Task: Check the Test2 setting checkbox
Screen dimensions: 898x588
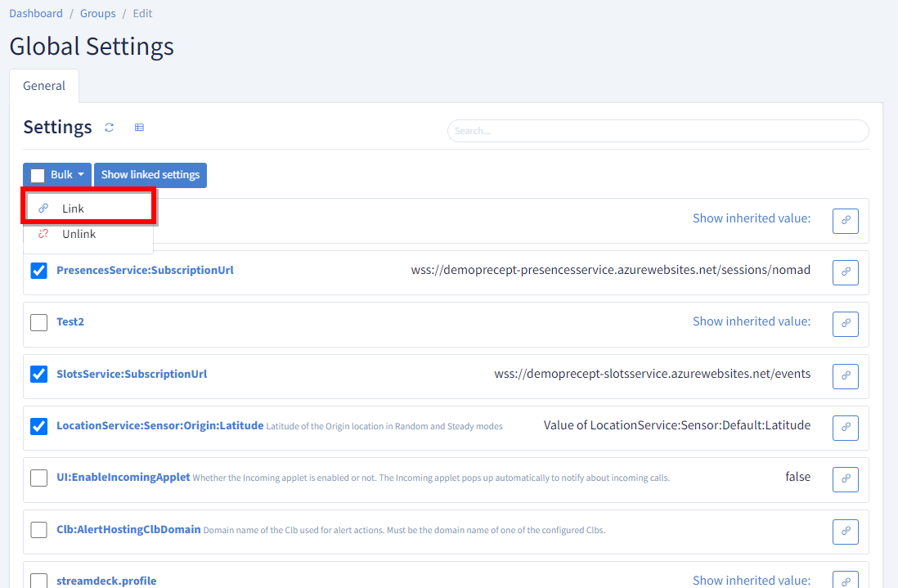Action: (x=38, y=322)
